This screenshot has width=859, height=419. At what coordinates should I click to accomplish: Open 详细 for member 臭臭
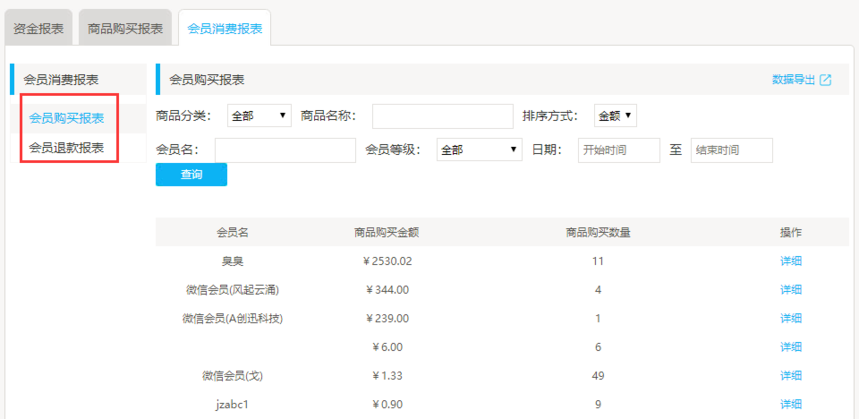coord(791,262)
